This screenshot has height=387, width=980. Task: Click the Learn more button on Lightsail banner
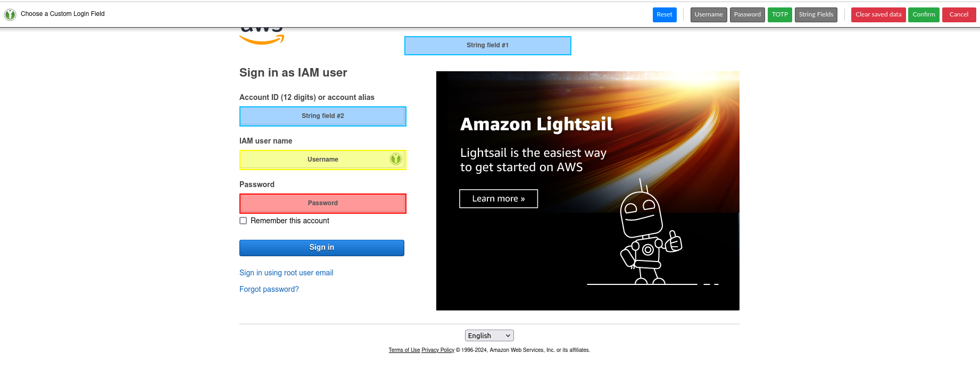[499, 199]
